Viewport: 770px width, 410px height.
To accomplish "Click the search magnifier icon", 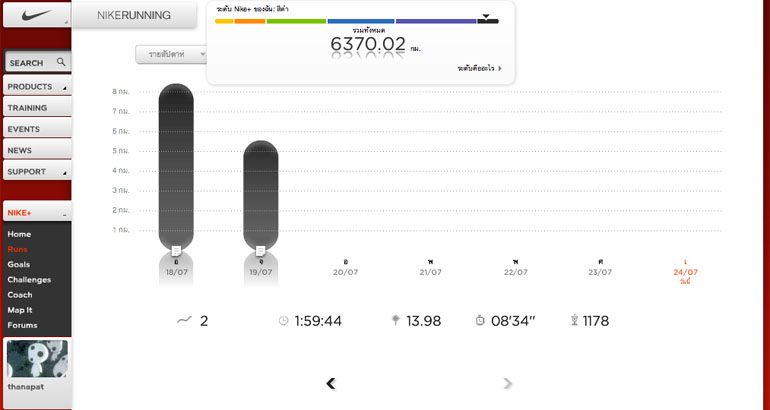I will [61, 62].
